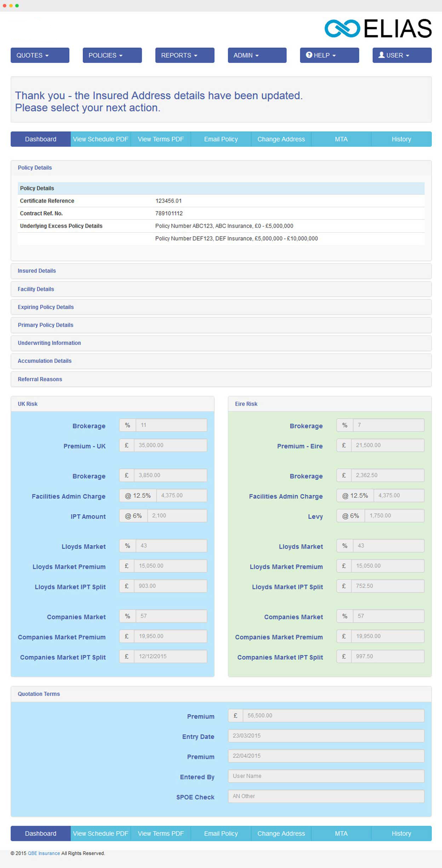This screenshot has height=868, width=442.
Task: Follow the QBE Insurance footer link
Action: coord(44,853)
